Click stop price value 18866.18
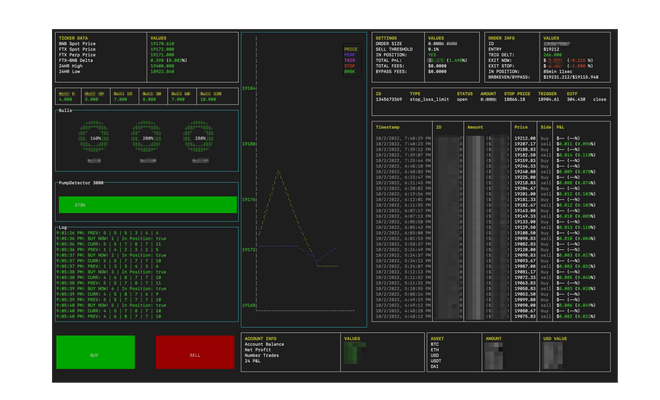Screen dimensions: 660x400 tap(515, 99)
